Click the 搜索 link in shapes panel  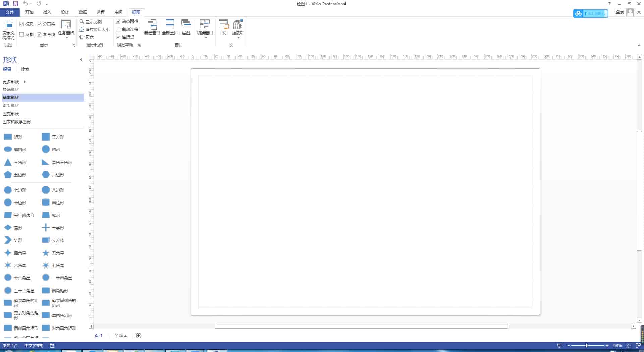tap(25, 69)
